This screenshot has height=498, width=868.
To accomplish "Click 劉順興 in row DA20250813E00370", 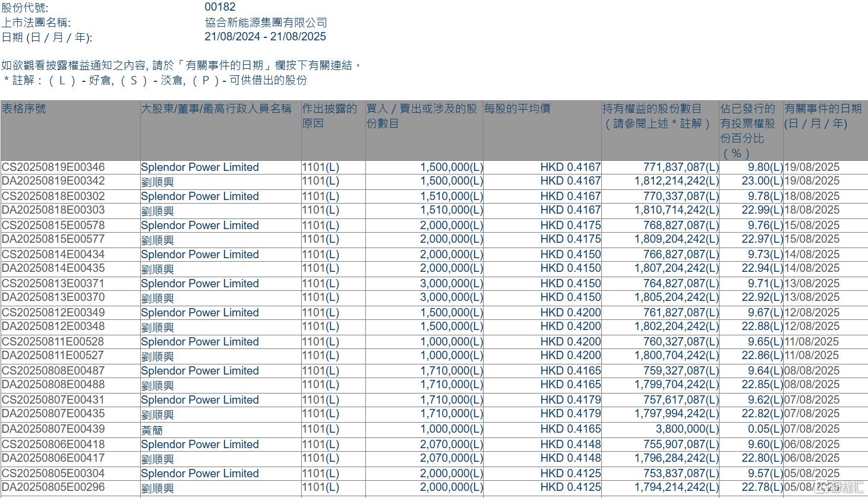I will tap(157, 298).
